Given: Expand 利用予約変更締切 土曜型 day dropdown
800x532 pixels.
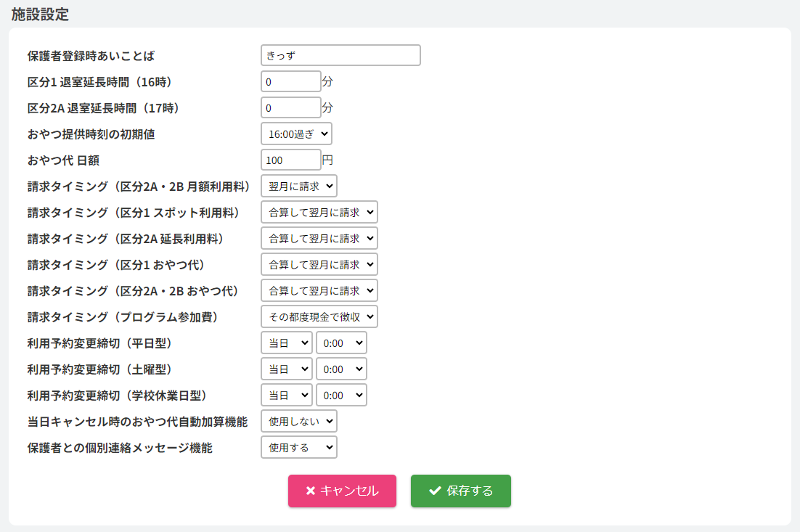Looking at the screenshot, I should coord(286,369).
